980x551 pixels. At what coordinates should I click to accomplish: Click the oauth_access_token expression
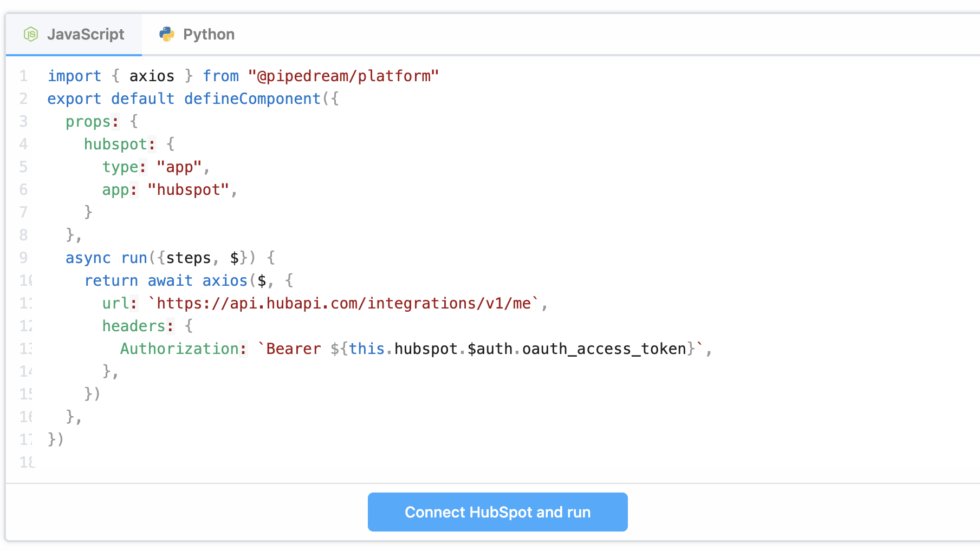tap(605, 349)
